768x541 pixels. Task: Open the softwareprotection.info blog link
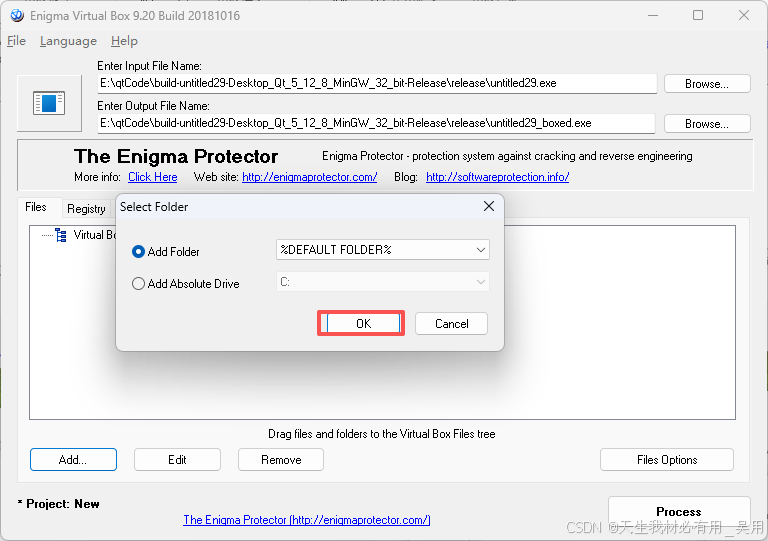(x=497, y=177)
